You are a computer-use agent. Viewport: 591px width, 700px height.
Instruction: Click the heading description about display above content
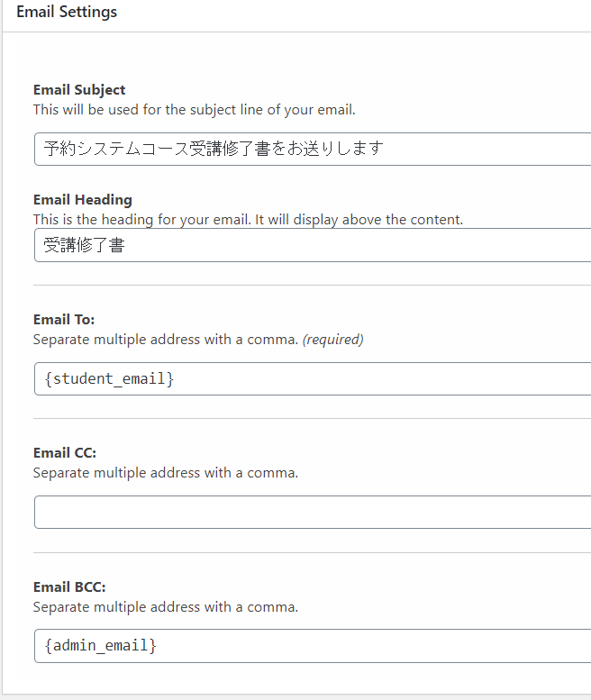248,220
